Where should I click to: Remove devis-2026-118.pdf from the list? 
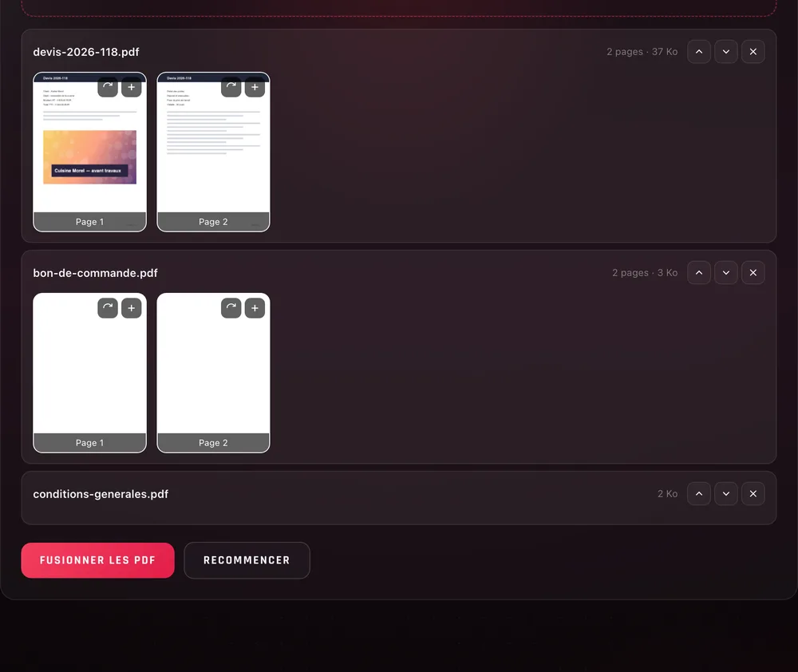(753, 51)
